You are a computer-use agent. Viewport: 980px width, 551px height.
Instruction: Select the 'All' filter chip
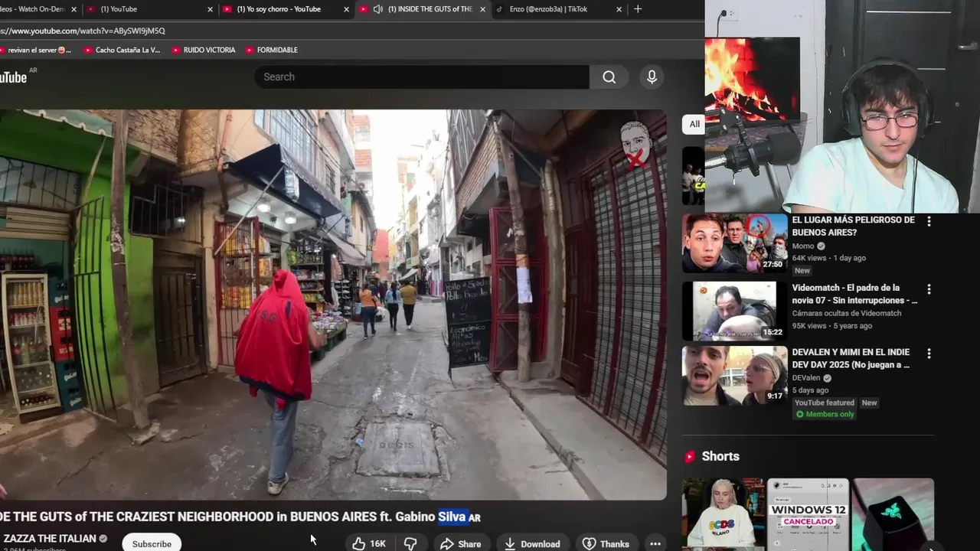[x=694, y=124]
